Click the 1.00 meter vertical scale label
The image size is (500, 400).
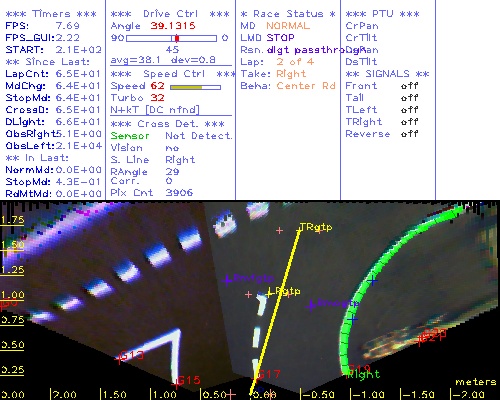[x=12, y=295]
